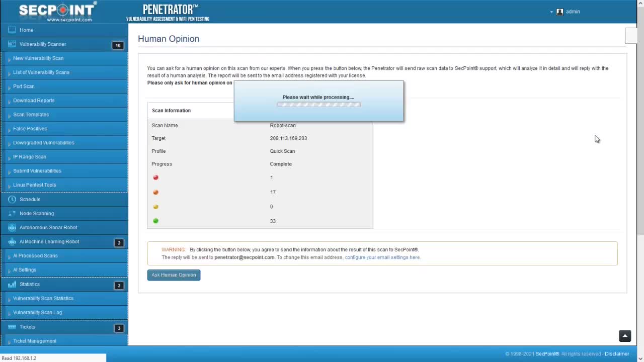Click the AI Machine Learning Robot icon

click(x=12, y=242)
